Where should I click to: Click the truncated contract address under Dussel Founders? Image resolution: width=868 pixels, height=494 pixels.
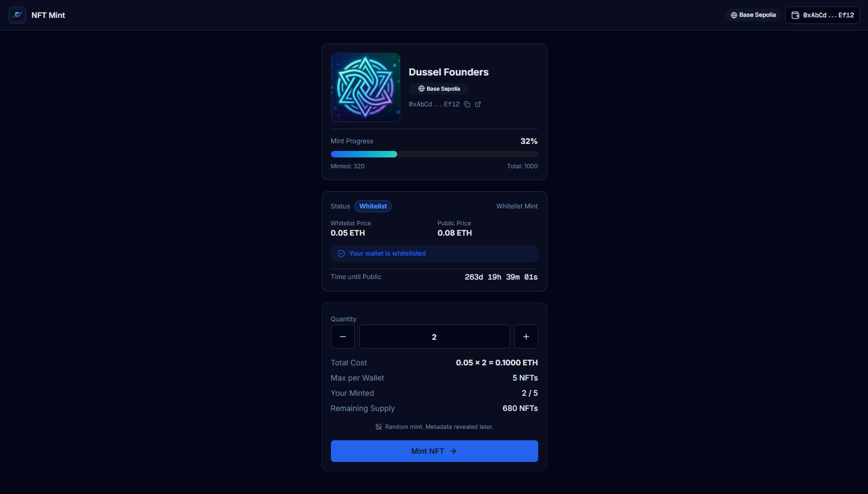tap(434, 104)
